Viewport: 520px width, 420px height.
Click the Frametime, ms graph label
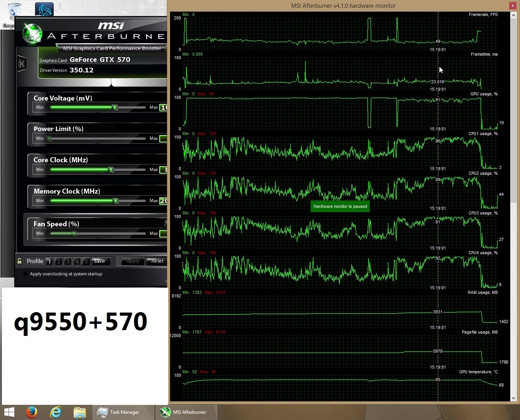[484, 54]
